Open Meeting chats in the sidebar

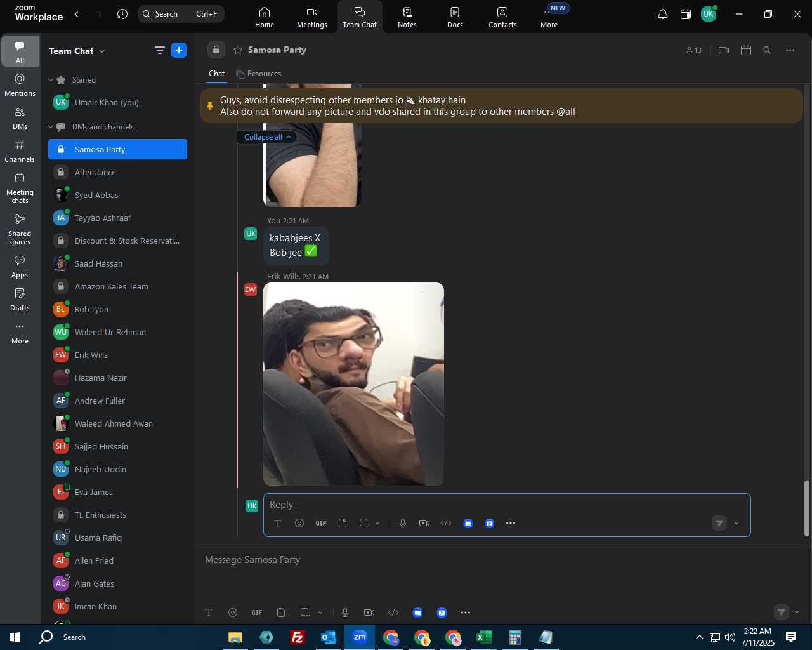pos(20,188)
